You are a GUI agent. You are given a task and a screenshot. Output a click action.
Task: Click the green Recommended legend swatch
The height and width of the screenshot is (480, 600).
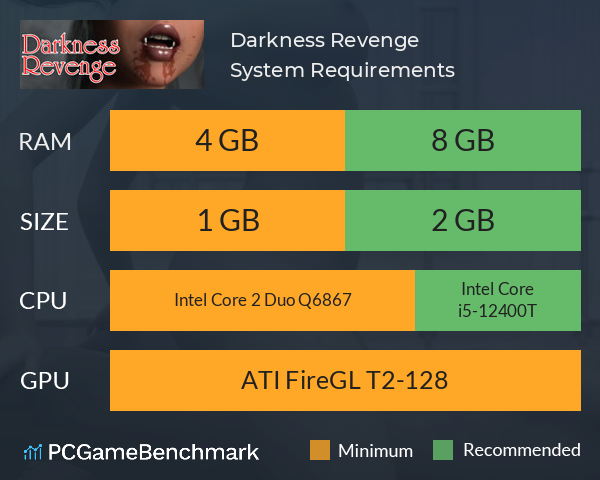click(x=443, y=450)
